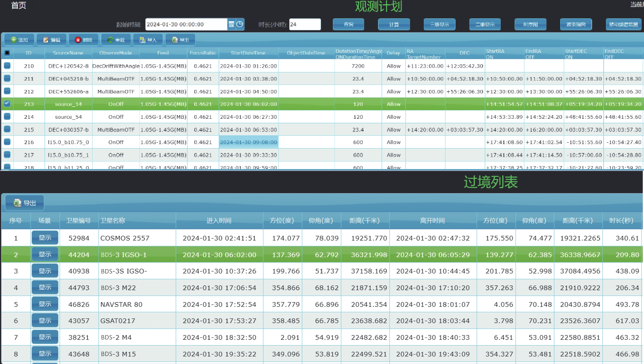Image resolution: width=644 pixels, height=364 pixels.
Task: Click the 重载 reload toolbar button
Action: [116, 40]
